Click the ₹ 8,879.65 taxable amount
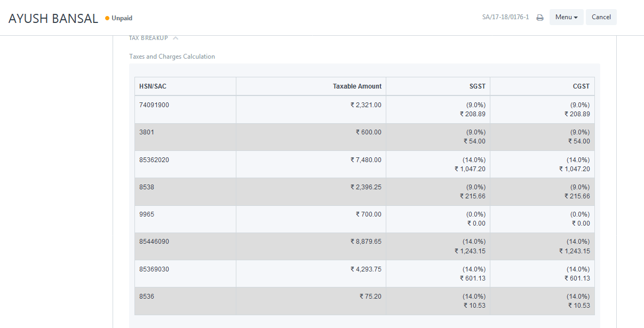 tap(365, 242)
